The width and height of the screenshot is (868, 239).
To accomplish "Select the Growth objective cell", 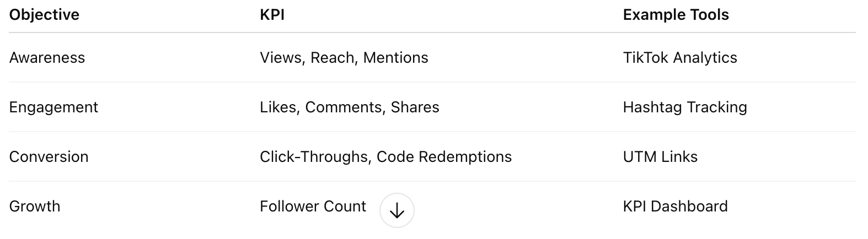I will point(35,207).
